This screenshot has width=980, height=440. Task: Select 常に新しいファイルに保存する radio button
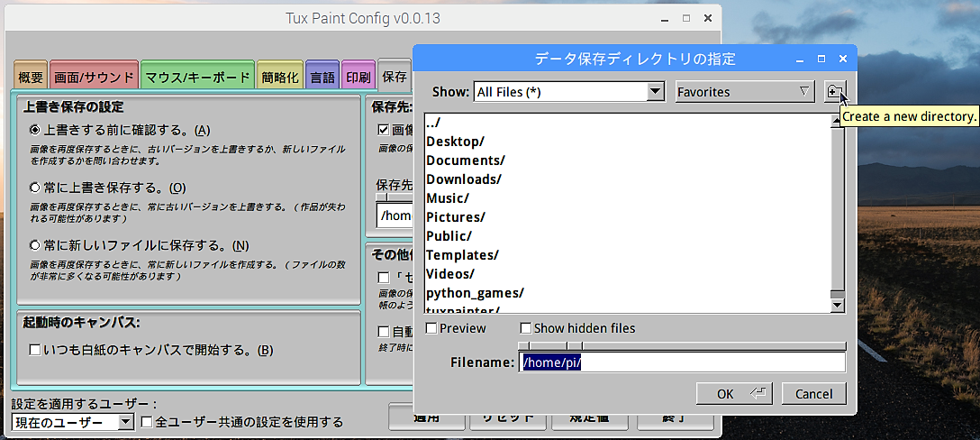click(x=35, y=244)
